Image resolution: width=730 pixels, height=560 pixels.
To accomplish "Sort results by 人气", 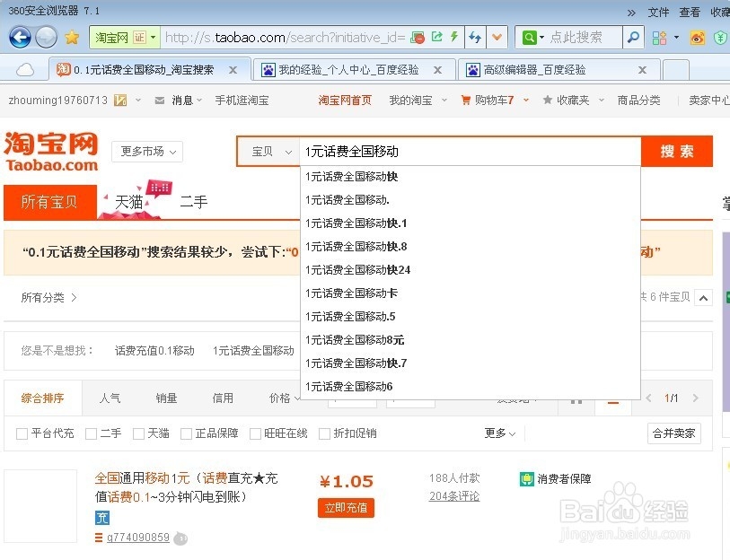I will [x=110, y=398].
